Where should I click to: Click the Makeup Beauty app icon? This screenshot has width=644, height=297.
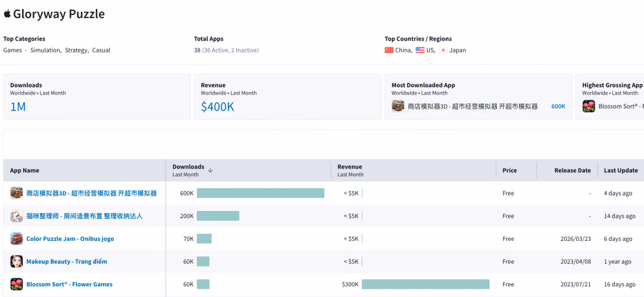pos(17,262)
